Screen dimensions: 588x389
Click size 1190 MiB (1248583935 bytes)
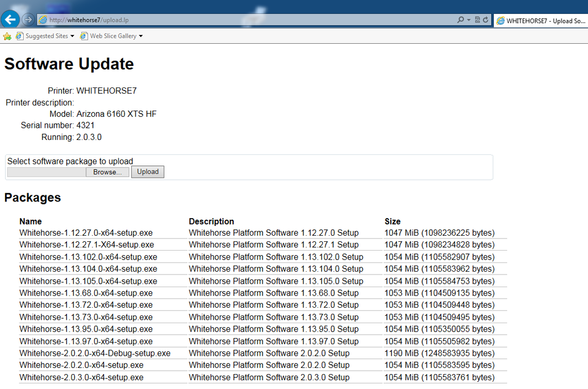coord(440,353)
